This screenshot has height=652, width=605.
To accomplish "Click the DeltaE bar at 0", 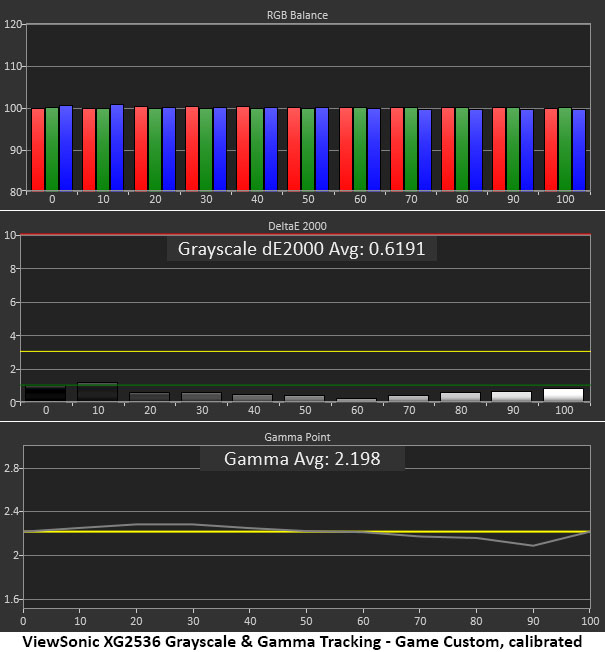I will (46, 393).
